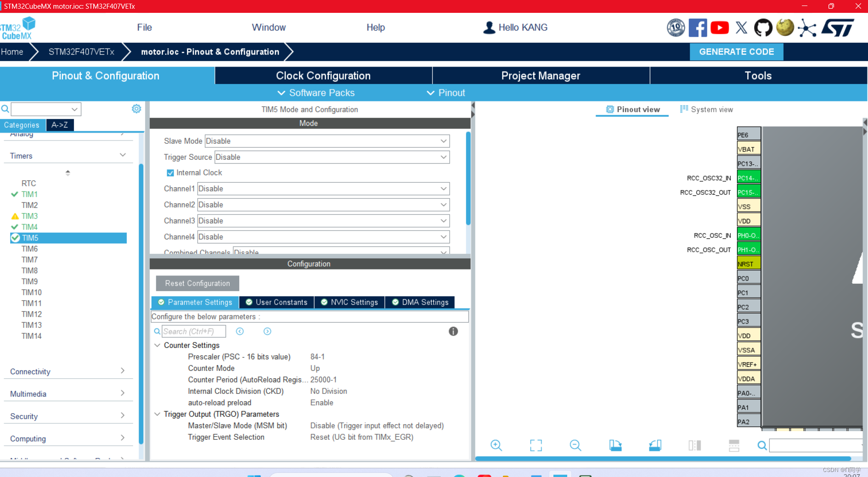Open the GitHub icon link
The height and width of the screenshot is (477, 868).
[x=763, y=28]
